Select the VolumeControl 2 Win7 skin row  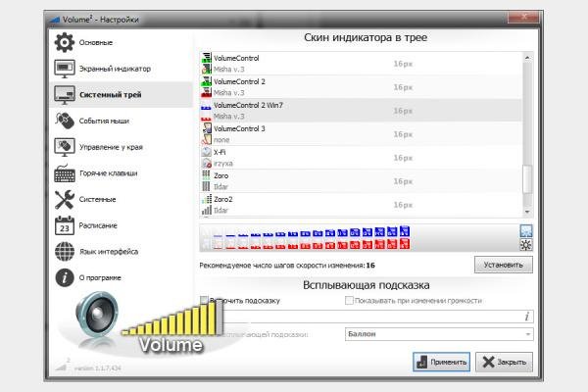click(361, 111)
